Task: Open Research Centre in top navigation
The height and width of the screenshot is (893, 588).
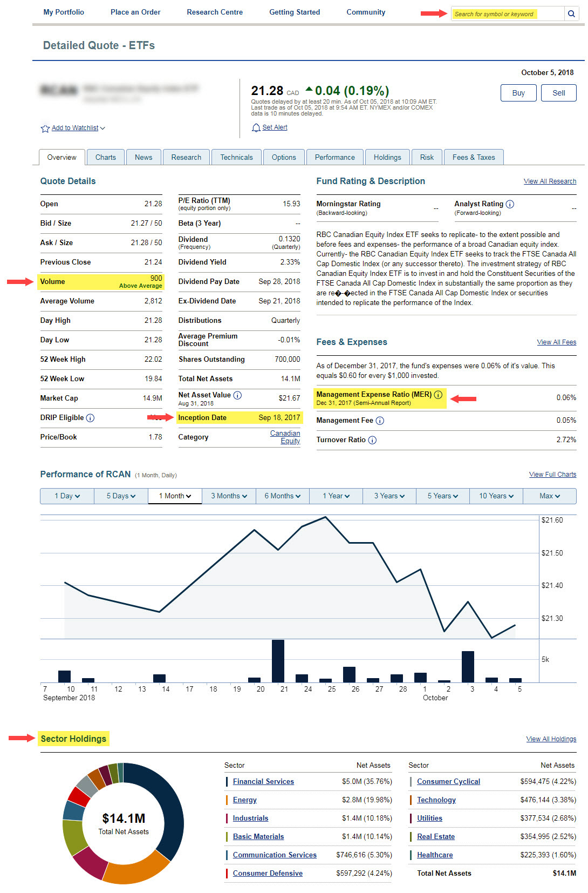Action: tap(215, 12)
